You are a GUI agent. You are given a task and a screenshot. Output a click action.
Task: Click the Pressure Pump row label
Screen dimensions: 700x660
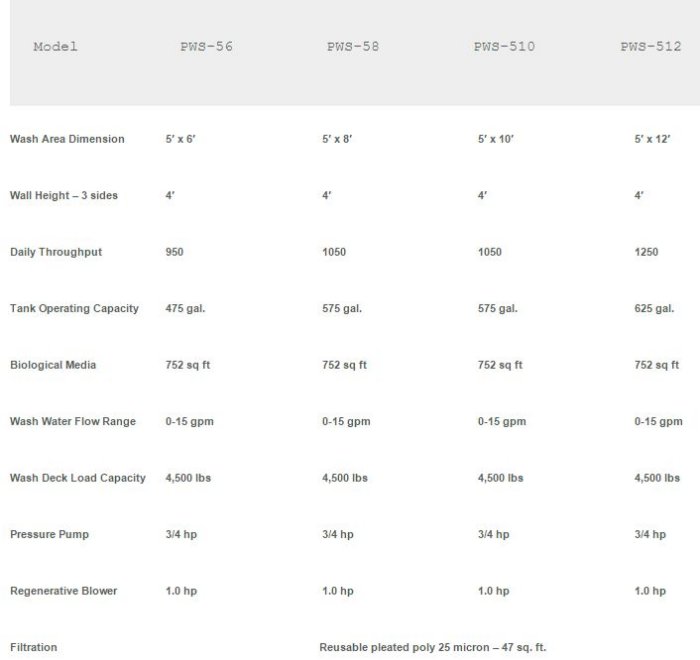49,535
